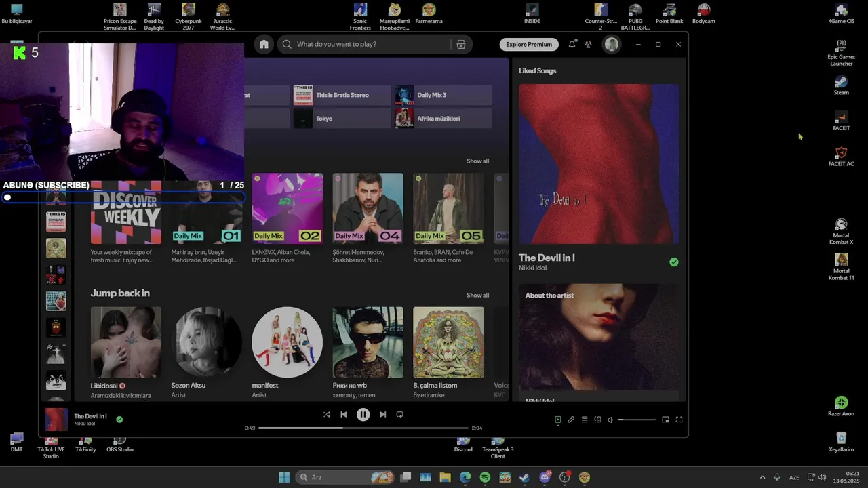868x488 pixels.
Task: Open the Libidosal card
Action: tap(126, 352)
